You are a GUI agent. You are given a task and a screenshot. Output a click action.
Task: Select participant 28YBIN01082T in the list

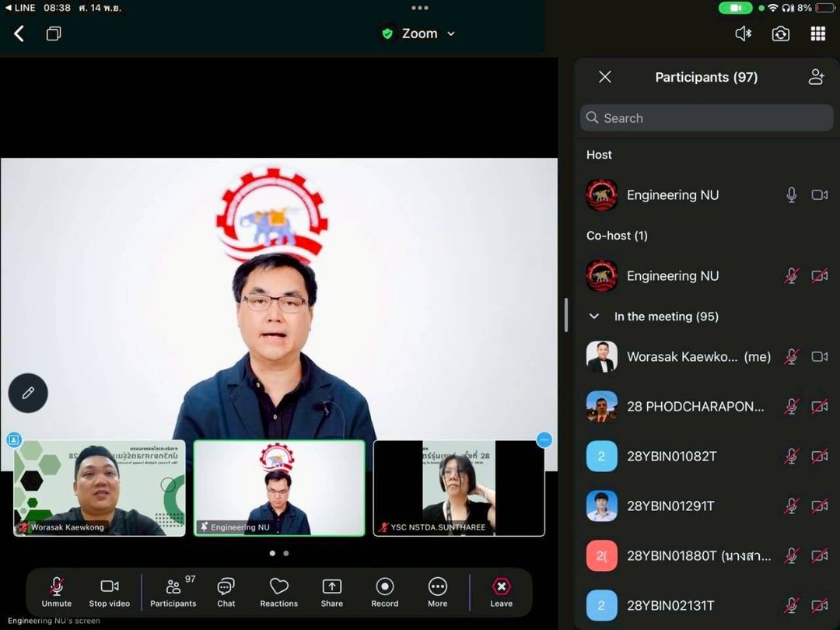(671, 457)
